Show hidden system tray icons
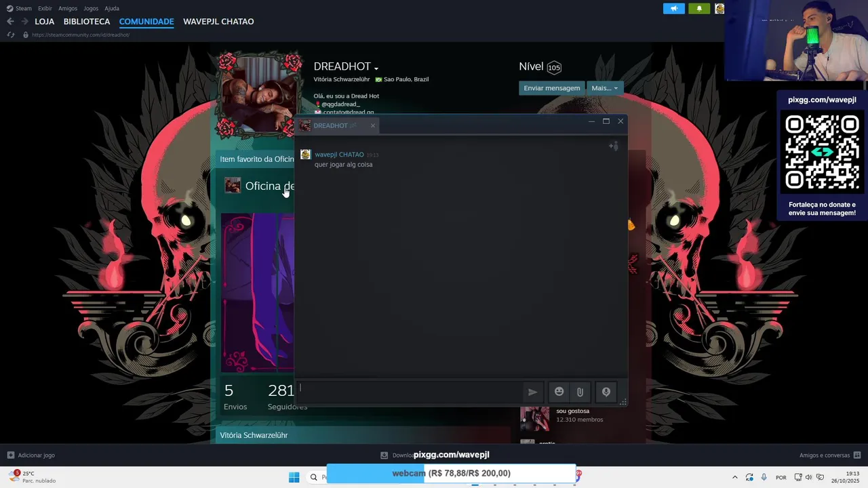Image resolution: width=868 pixels, height=488 pixels. coord(734,477)
